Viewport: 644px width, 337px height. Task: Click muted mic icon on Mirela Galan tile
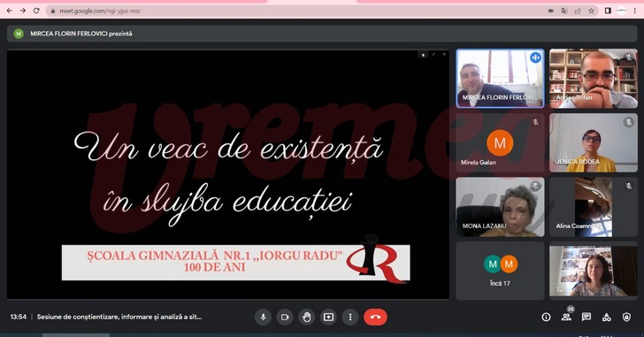(x=535, y=122)
